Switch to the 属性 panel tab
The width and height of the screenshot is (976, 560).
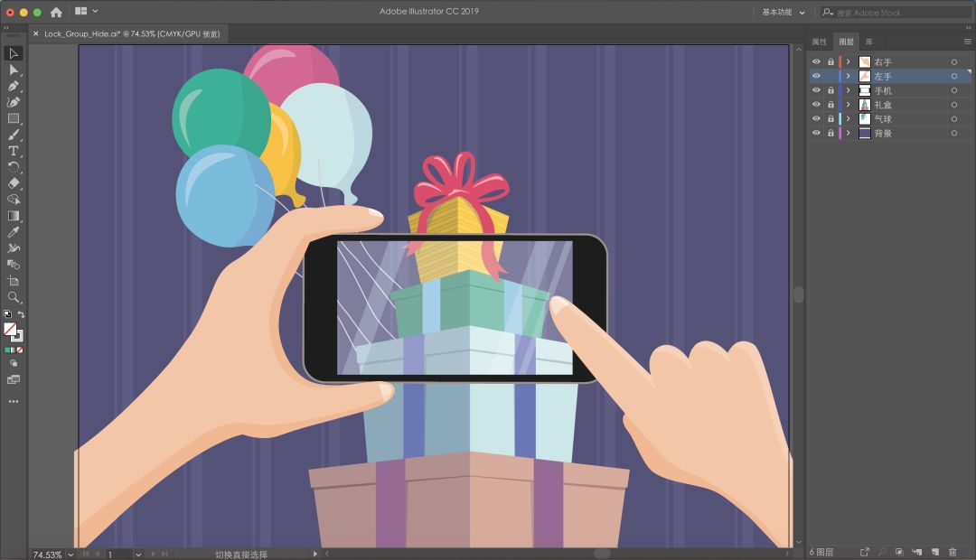(x=819, y=42)
